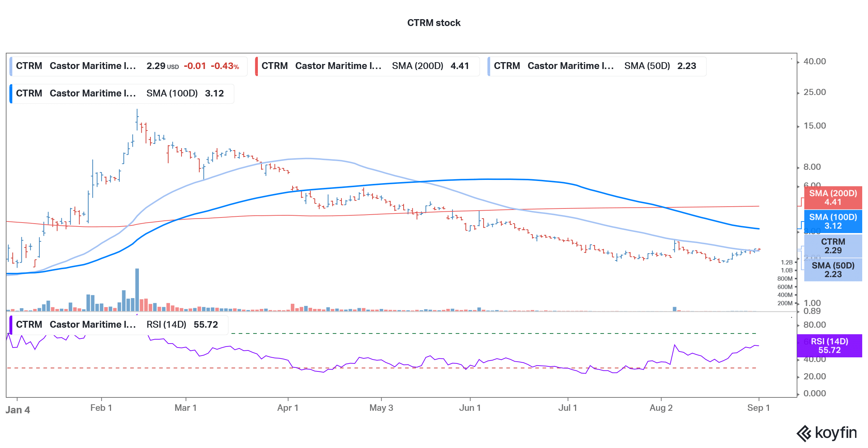The height and width of the screenshot is (448, 868).
Task: Click the -0.43% change value
Action: point(225,66)
